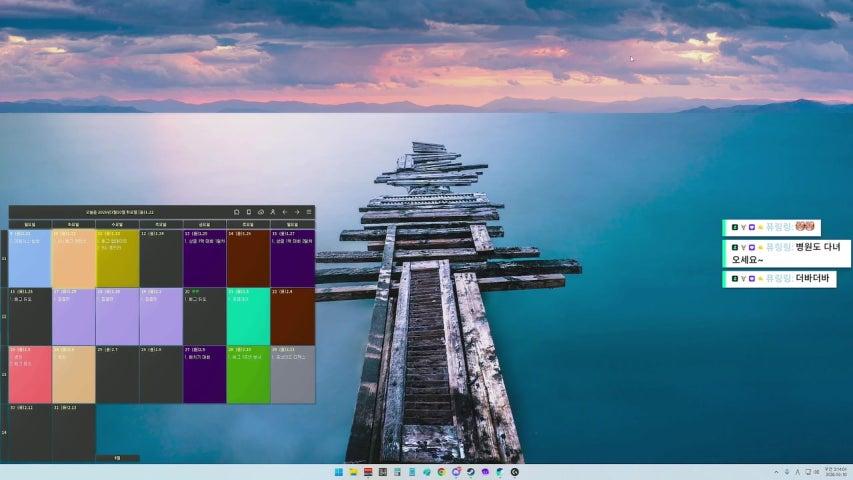Click the second icon in the calendar toolbar
This screenshot has height=480, width=853.
[248, 212]
